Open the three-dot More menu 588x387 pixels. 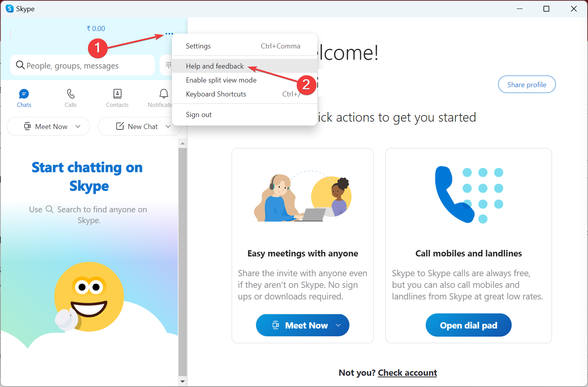pyautogui.click(x=169, y=34)
